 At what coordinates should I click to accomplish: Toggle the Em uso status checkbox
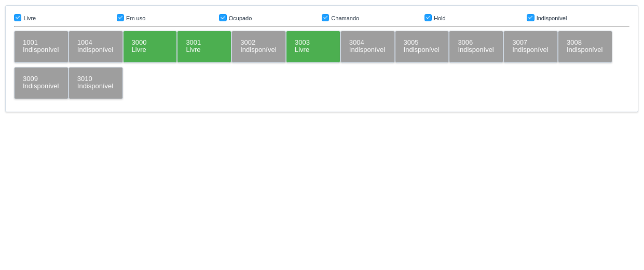120,18
